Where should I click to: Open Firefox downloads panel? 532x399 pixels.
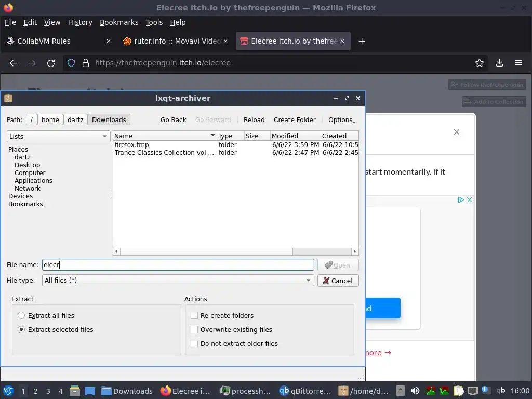[499, 63]
